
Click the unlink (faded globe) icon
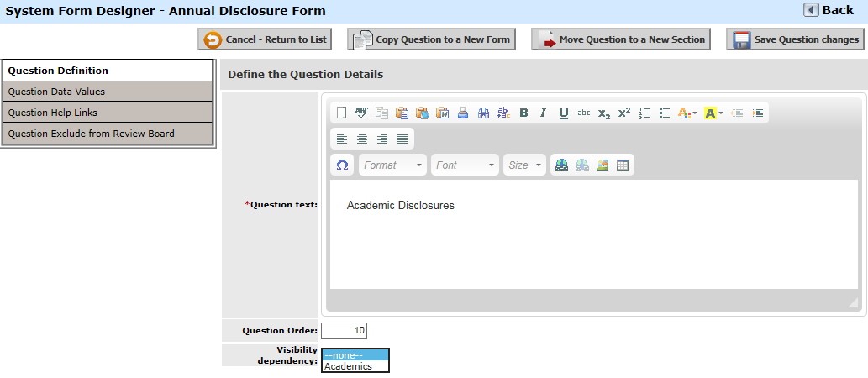pyautogui.click(x=581, y=165)
